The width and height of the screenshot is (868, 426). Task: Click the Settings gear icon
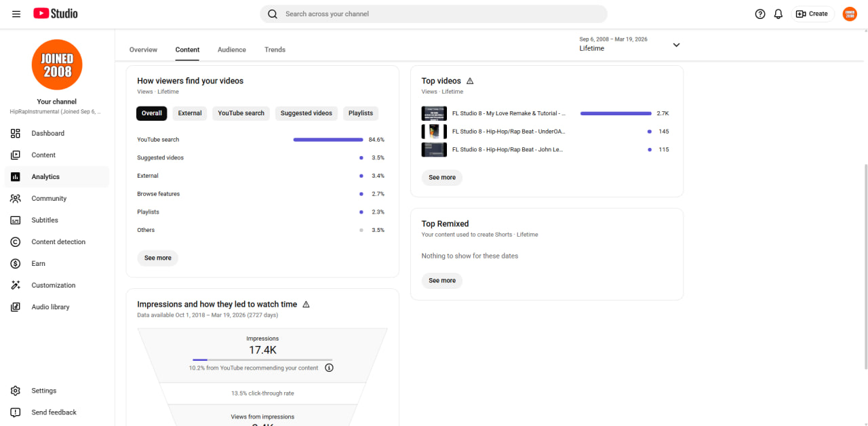[x=16, y=391]
